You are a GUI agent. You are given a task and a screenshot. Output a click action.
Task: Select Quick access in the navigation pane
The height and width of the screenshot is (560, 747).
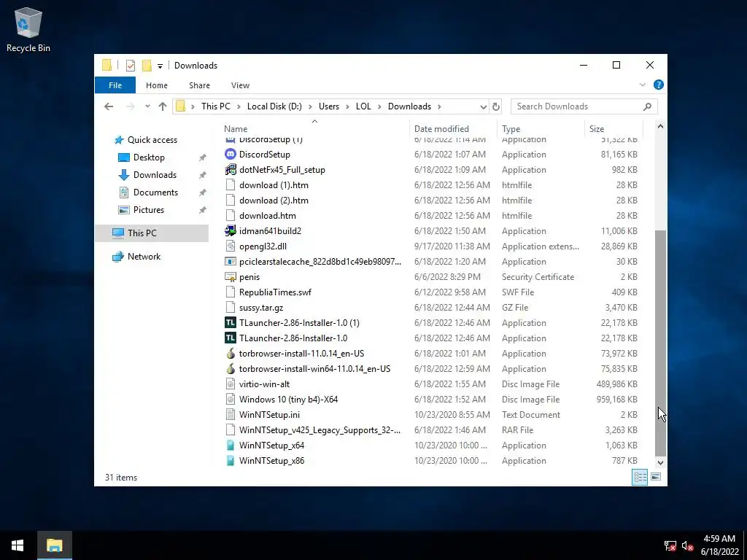pos(152,140)
